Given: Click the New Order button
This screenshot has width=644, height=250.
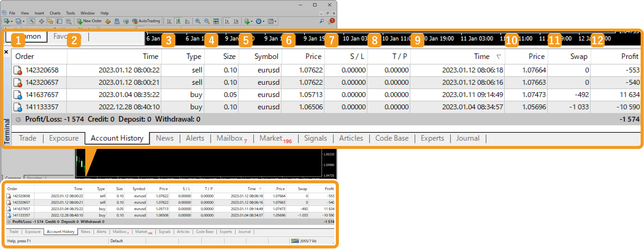Looking at the screenshot, I should [89, 21].
